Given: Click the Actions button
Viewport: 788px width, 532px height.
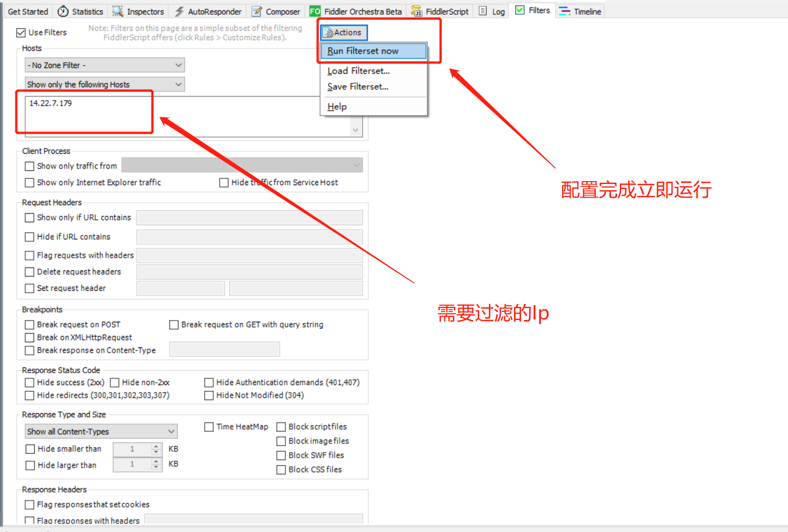Looking at the screenshot, I should tap(344, 33).
